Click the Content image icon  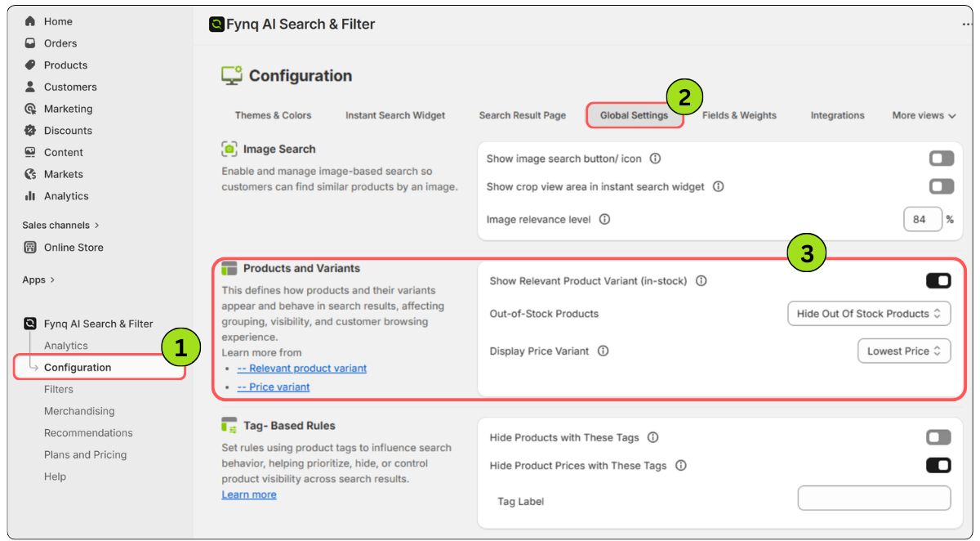pos(30,152)
